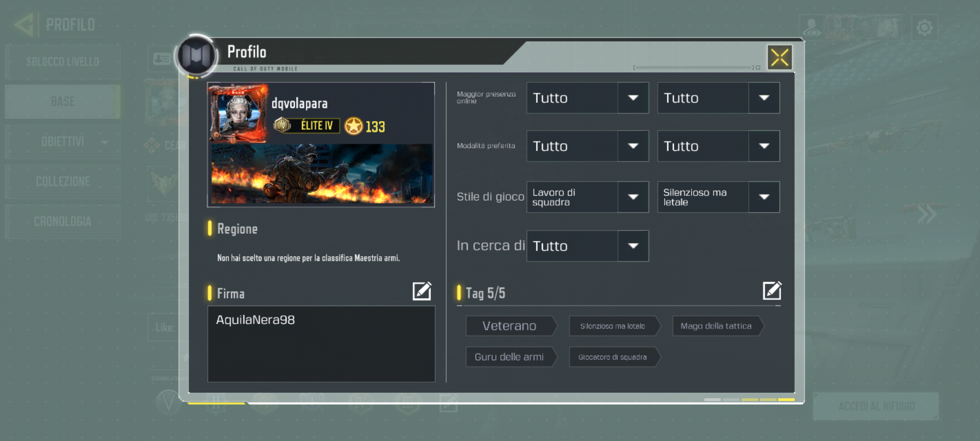Click the gold star level 133 icon
980x441 pixels.
353,126
